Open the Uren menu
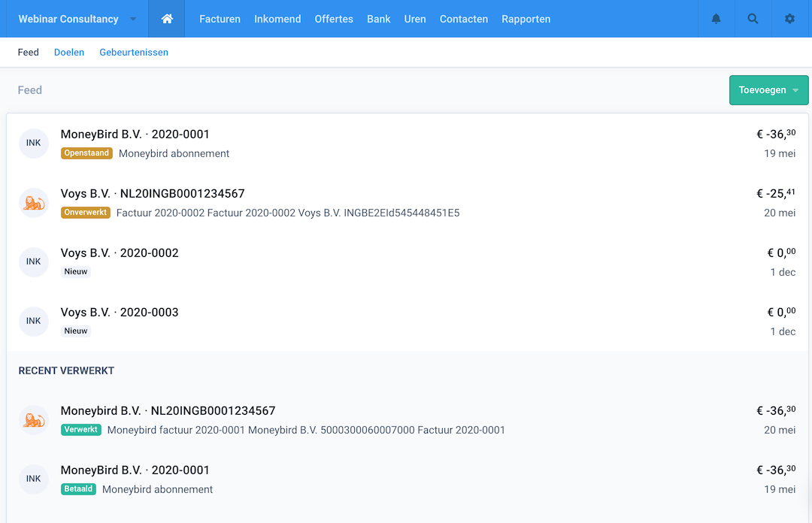Image resolution: width=812 pixels, height=523 pixels. tap(415, 19)
